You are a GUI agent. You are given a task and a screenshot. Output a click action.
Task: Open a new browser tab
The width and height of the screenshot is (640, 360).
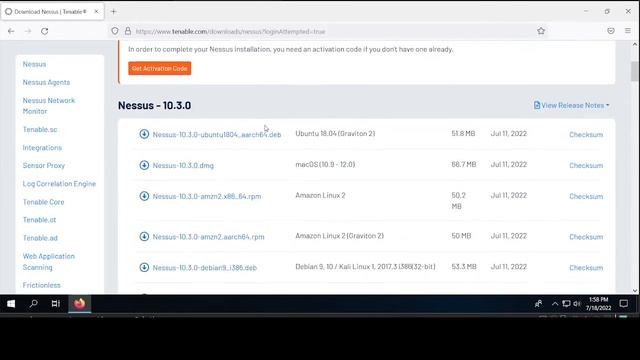point(113,12)
